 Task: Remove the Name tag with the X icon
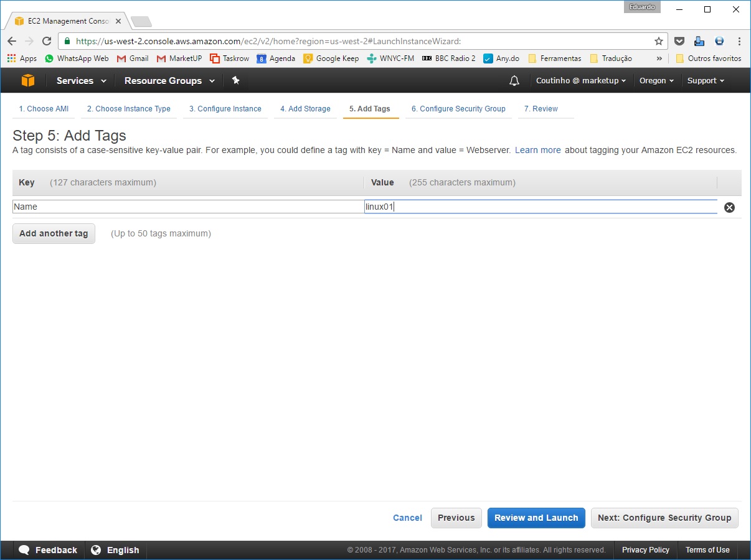[x=729, y=207]
